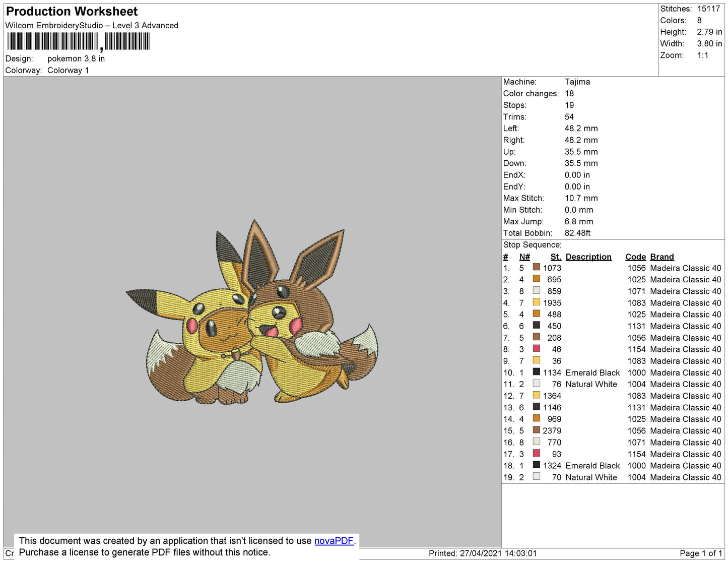Click the Code column header

tap(635, 257)
